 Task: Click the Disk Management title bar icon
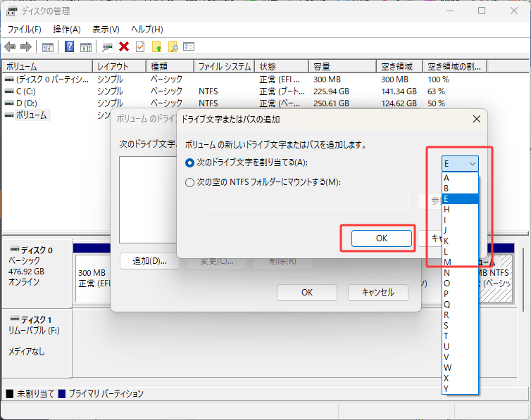click(11, 11)
